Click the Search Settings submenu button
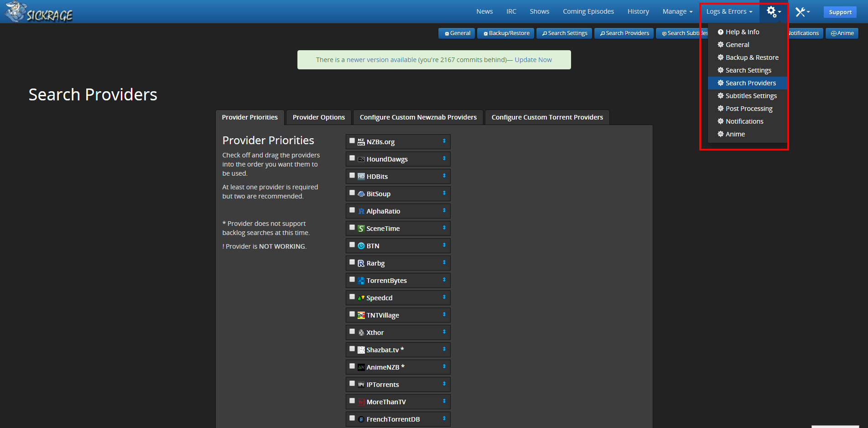The image size is (868, 428). tap(564, 33)
